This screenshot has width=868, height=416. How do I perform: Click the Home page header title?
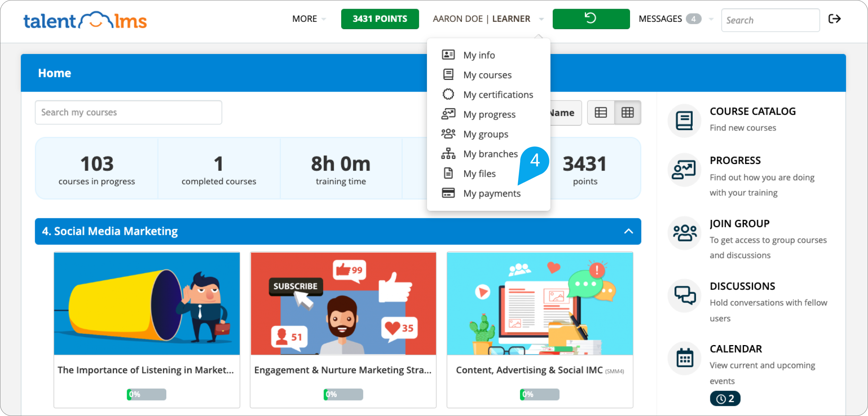point(55,73)
